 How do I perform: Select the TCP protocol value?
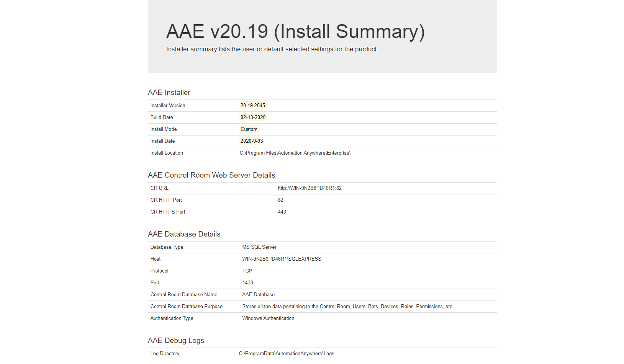click(247, 271)
